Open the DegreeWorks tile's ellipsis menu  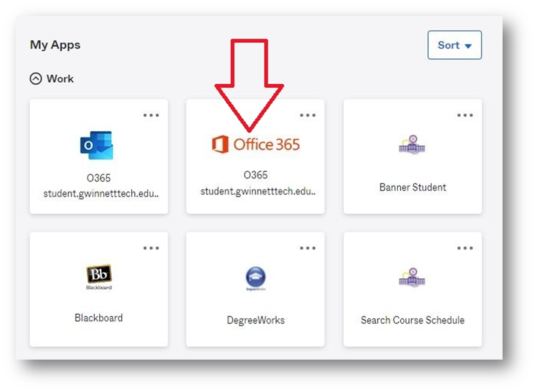click(x=308, y=248)
